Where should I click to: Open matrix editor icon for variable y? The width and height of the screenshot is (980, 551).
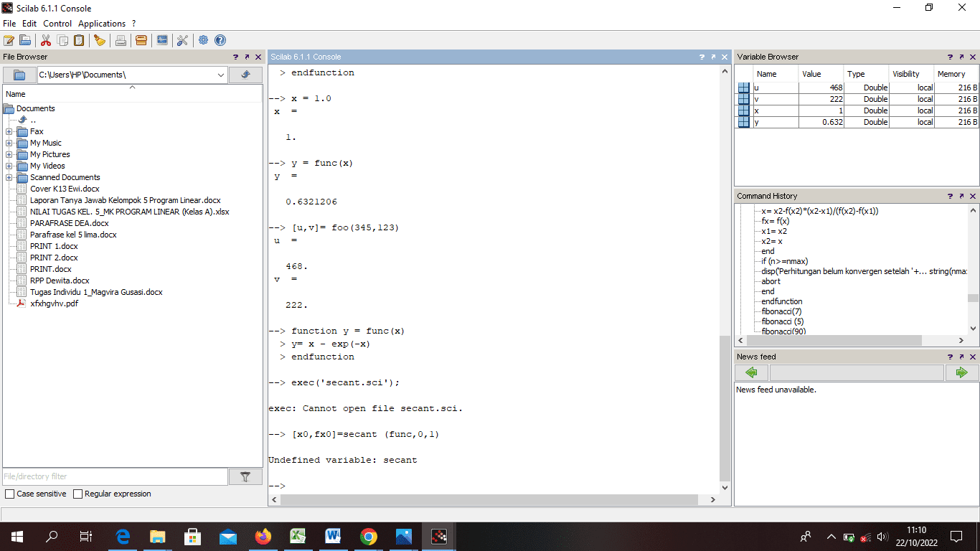point(744,122)
